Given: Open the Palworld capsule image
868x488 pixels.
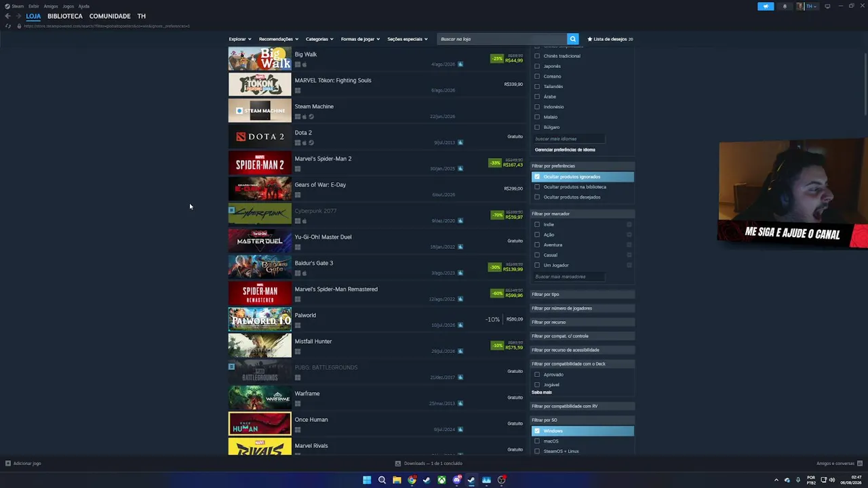Looking at the screenshot, I should (260, 319).
